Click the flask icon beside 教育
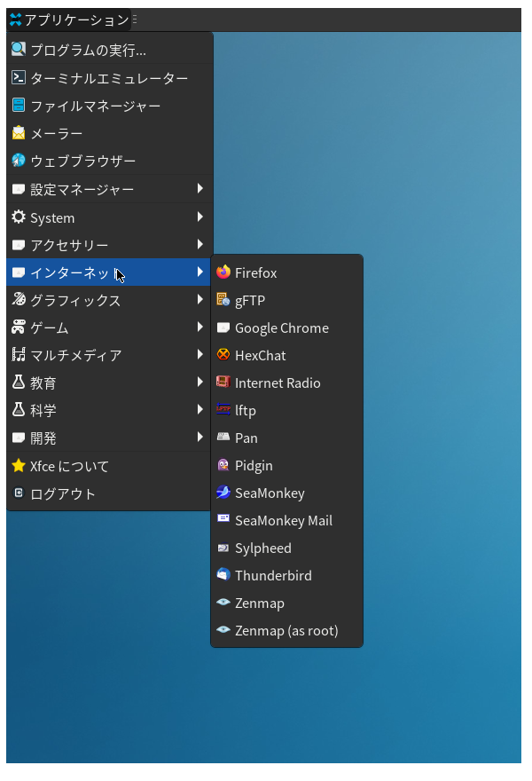532x781 pixels. click(19, 382)
